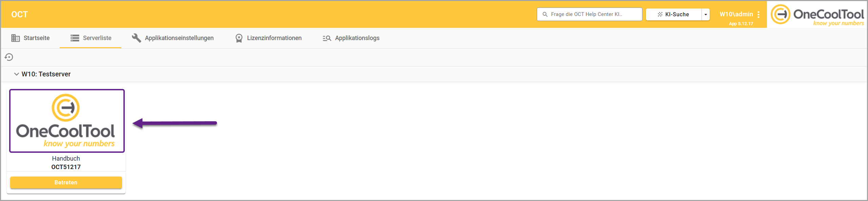Click the Startseite building icon
Viewport: 868px width, 201px height.
(x=15, y=38)
